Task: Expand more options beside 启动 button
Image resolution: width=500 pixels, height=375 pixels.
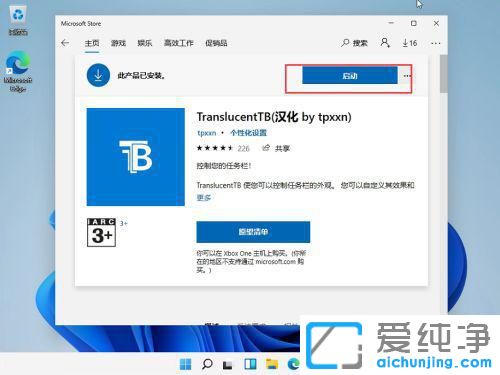Action: pos(407,76)
